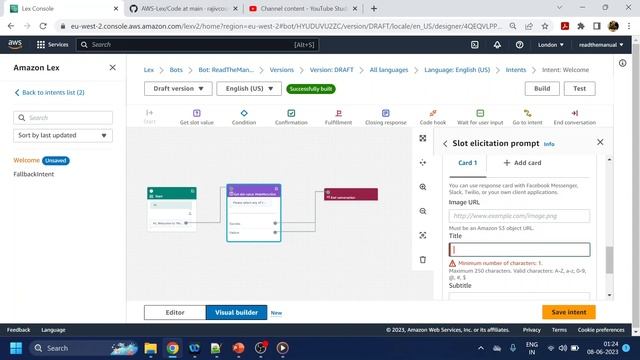Click the Title input field
640x360 pixels.
(x=519, y=250)
